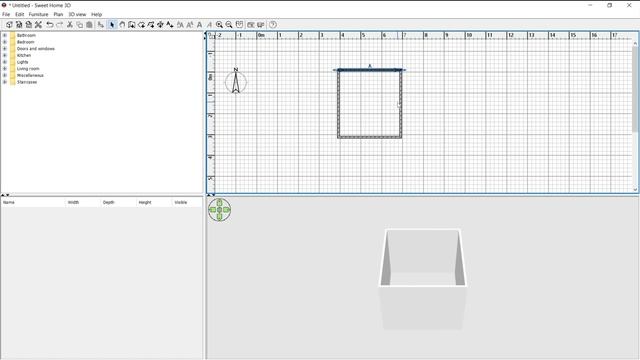
Task: Select the Kitchen catalog row label
Action: tap(24, 55)
